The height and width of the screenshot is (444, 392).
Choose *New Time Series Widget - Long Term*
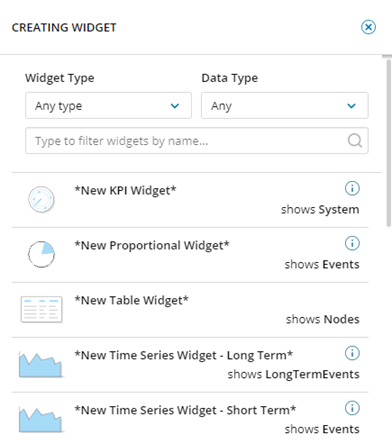(190, 365)
